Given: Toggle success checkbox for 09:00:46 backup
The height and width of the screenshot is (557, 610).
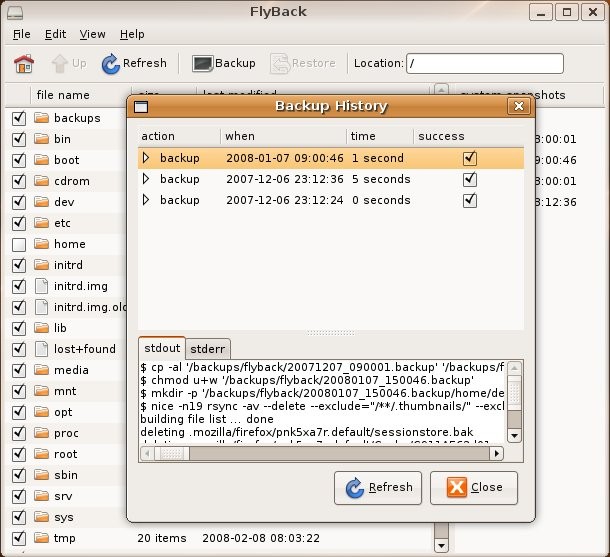Looking at the screenshot, I should click(470, 158).
